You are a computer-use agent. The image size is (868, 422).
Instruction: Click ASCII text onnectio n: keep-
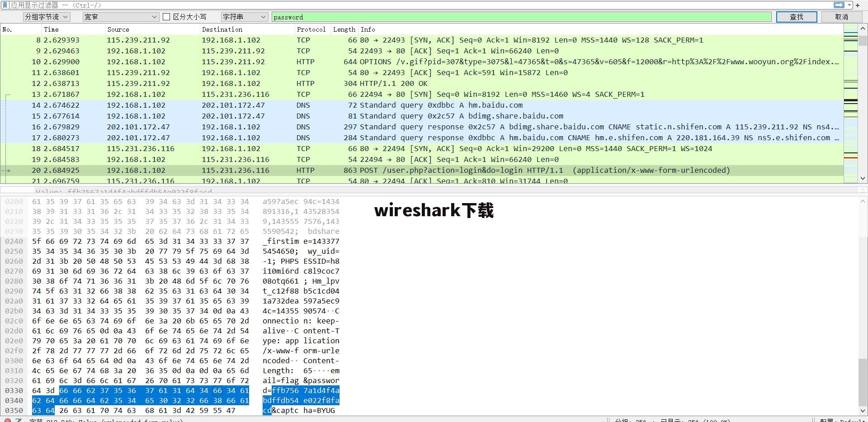(301, 321)
